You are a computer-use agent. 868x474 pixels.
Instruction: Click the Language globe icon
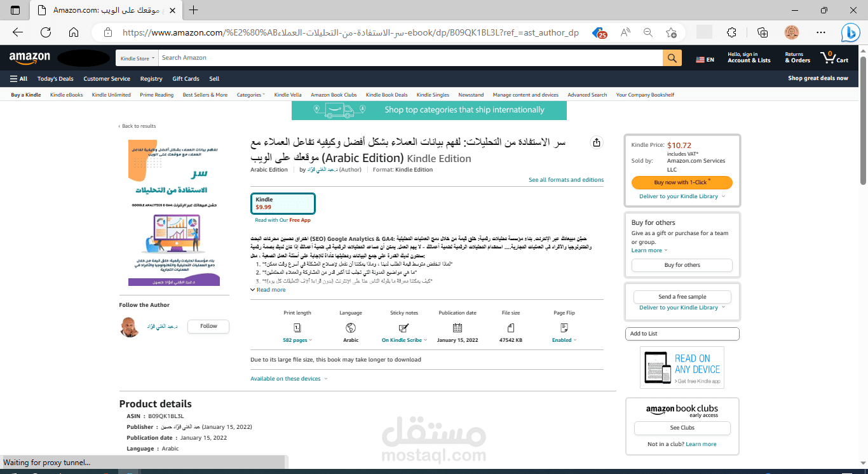351,328
